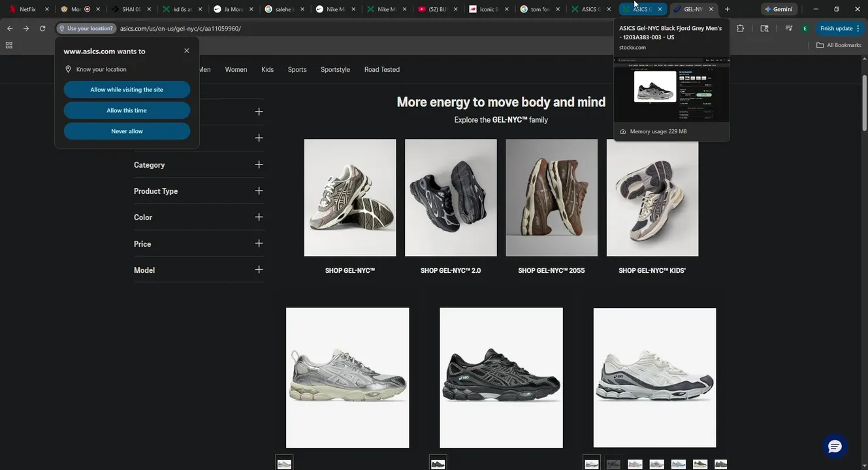
Task: Open the Kids menu
Action: (268, 69)
